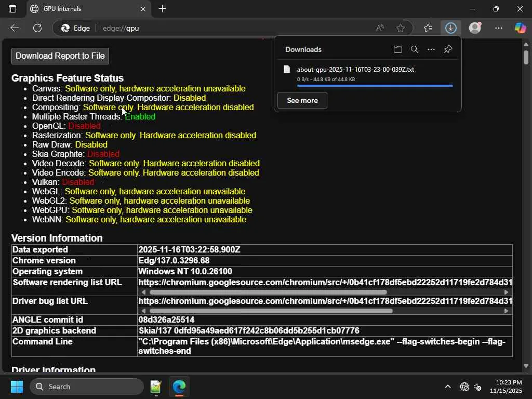Click the Read aloud icon in address bar

(x=380, y=28)
